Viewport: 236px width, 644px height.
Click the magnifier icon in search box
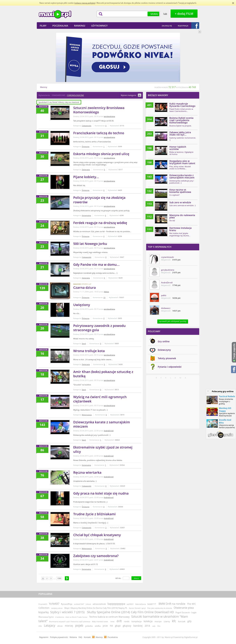[x=100, y=14]
